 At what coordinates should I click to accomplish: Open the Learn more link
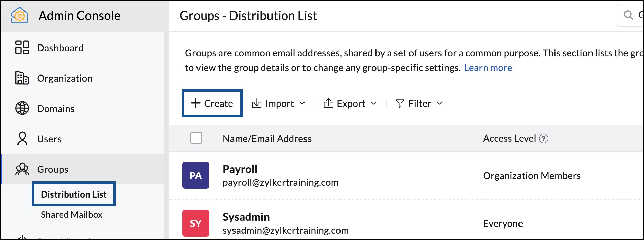(488, 68)
